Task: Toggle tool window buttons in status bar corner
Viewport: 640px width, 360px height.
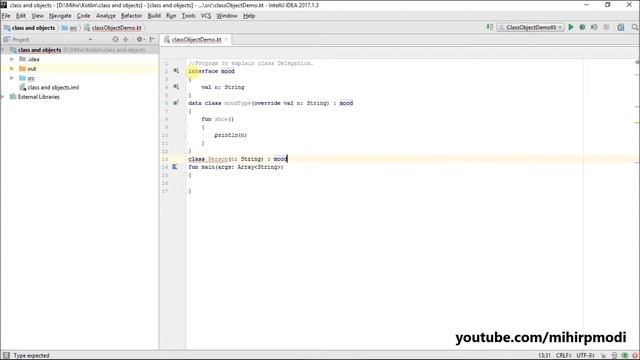Action: coord(6,356)
